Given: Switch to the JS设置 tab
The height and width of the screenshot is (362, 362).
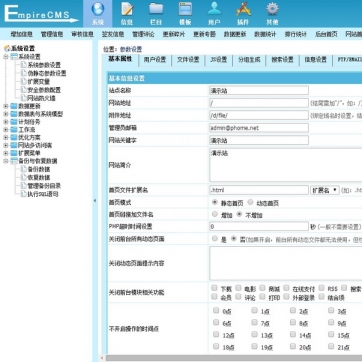Looking at the screenshot, I should [x=219, y=60].
